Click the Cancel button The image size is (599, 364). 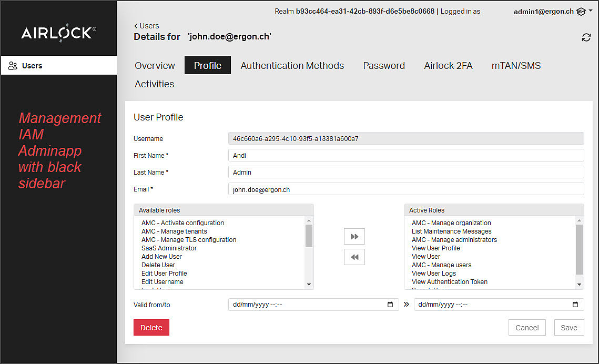pyautogui.click(x=527, y=328)
